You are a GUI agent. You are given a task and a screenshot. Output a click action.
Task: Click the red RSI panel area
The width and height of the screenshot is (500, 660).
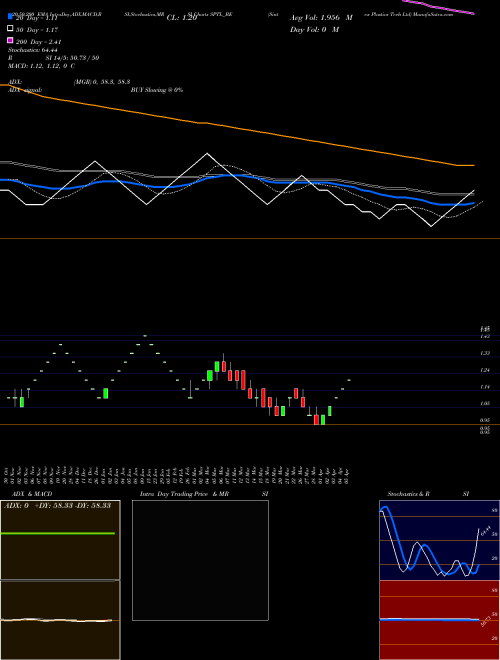coord(439,620)
